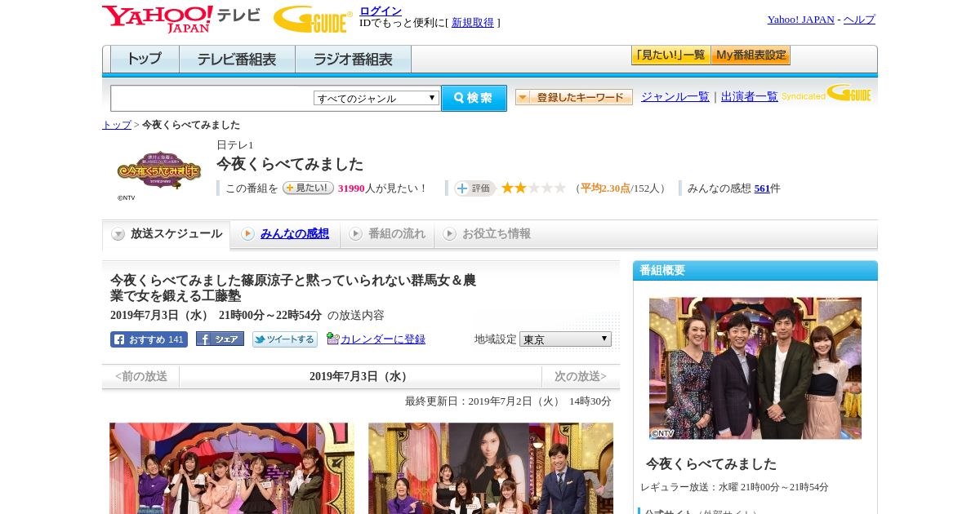Screen dimensions: 980x514
Task: Open My番組表設定 button
Action: tap(751, 55)
